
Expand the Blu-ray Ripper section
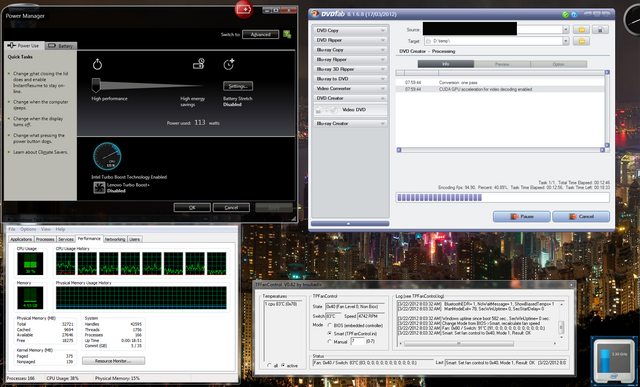click(x=351, y=60)
